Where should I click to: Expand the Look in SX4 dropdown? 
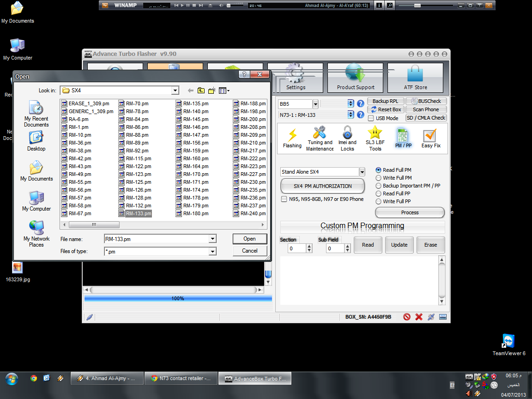tap(175, 91)
